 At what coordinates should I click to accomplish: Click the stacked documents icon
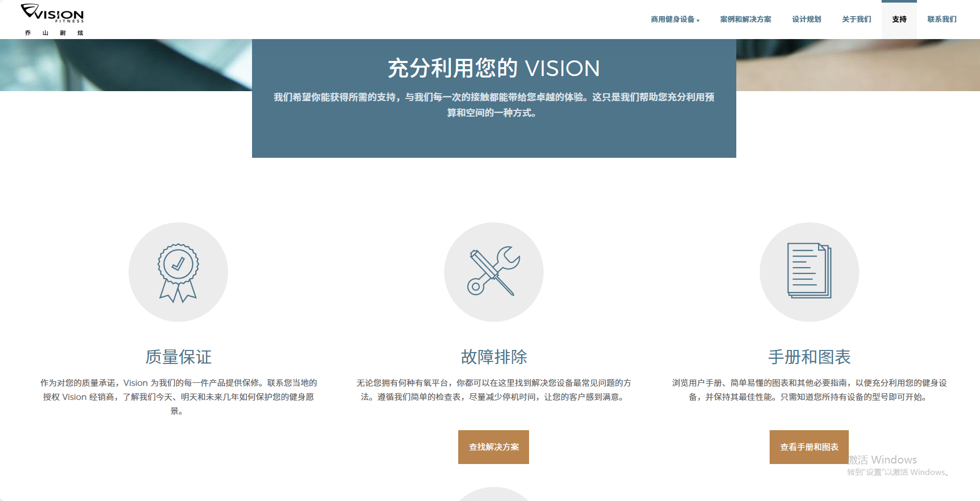coord(809,272)
